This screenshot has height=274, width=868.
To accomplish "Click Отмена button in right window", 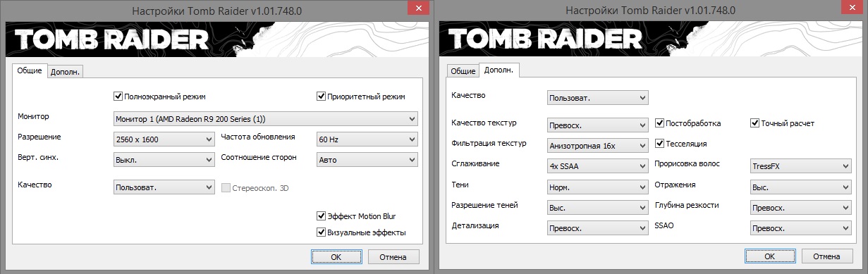I will (826, 256).
